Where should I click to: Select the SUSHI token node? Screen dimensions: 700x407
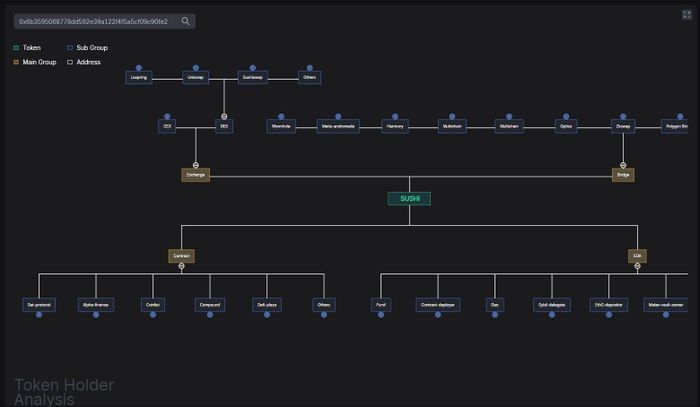point(409,199)
